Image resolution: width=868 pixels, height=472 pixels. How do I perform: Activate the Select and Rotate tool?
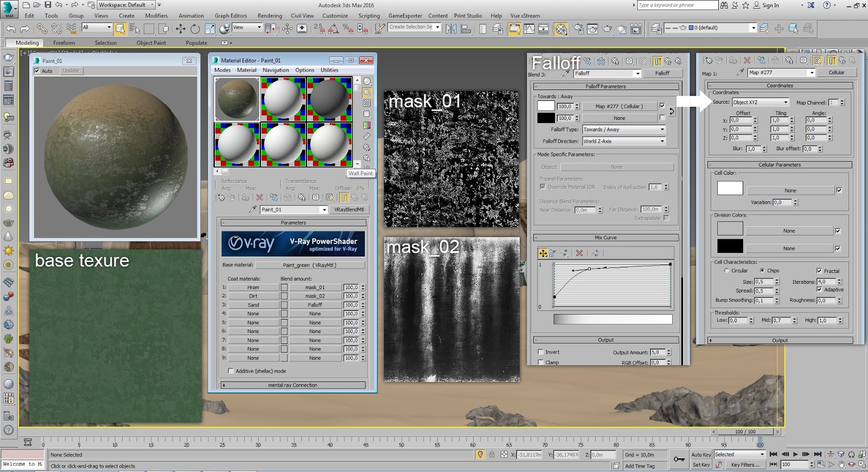[195, 28]
